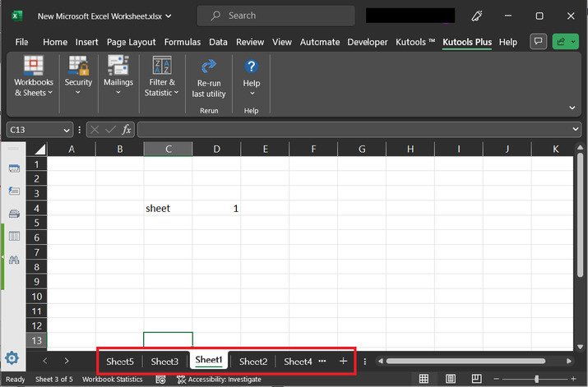Open the Formulas ribbon tab
588x387 pixels.
182,42
